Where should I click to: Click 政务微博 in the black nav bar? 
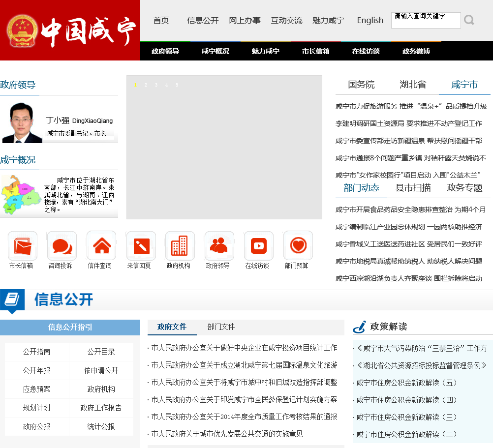pos(416,51)
